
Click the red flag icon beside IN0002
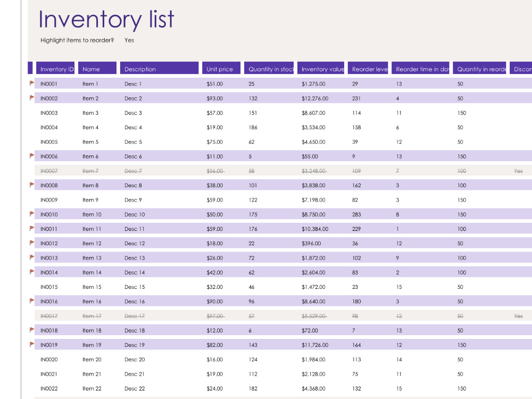[32, 98]
